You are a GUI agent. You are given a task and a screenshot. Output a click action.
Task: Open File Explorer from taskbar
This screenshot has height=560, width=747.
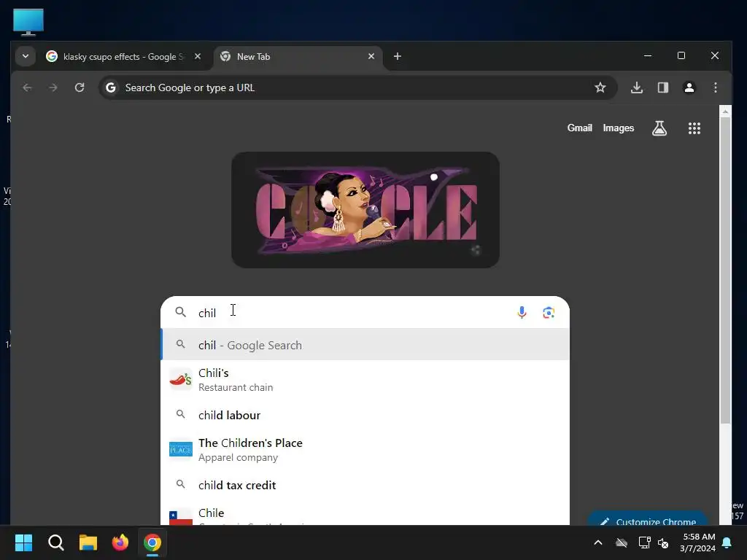coord(88,542)
